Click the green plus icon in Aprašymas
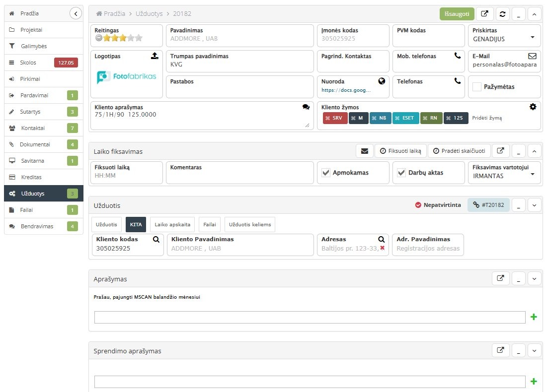 pos(534,317)
